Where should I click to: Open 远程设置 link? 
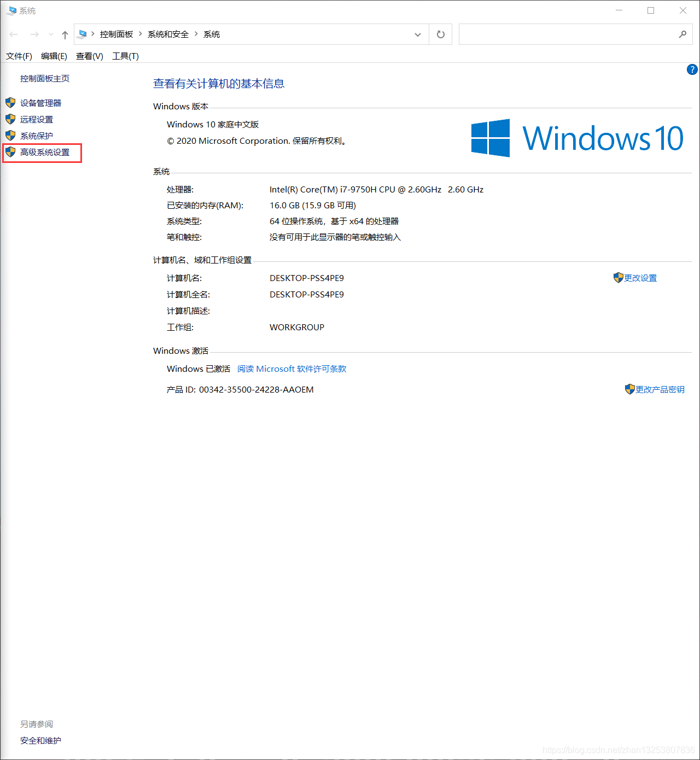(37, 119)
